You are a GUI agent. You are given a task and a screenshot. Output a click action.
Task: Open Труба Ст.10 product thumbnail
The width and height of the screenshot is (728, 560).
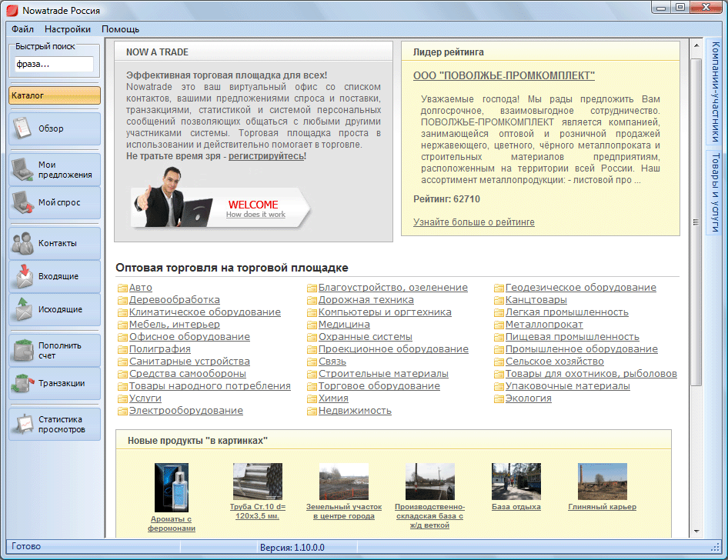tap(258, 482)
